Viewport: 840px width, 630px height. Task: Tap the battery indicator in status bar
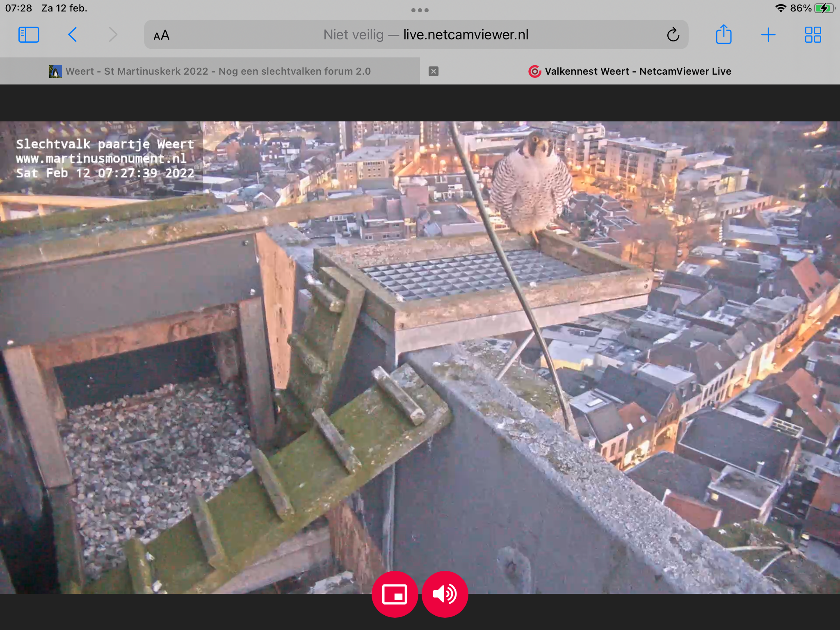coord(825,8)
